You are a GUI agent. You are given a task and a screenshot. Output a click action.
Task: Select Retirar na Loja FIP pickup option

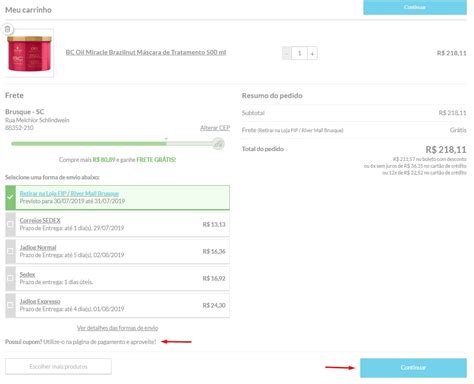(118, 198)
